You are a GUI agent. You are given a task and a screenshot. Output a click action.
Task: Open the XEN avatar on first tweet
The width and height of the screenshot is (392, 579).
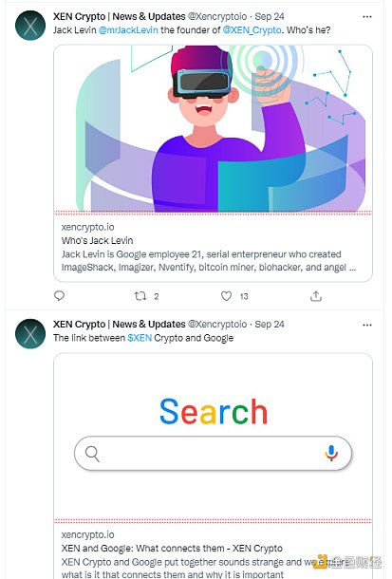click(x=30, y=25)
